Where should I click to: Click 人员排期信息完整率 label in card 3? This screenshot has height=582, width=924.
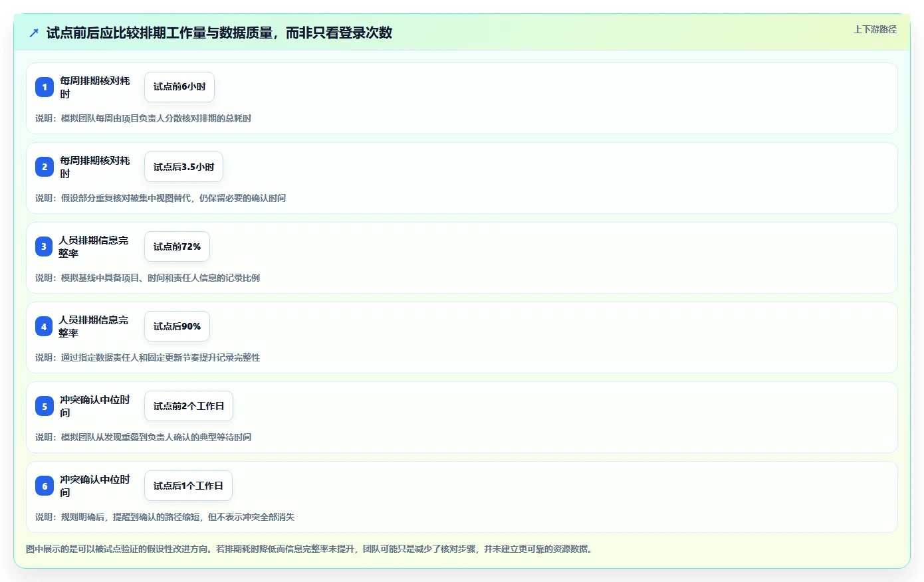(x=94, y=246)
